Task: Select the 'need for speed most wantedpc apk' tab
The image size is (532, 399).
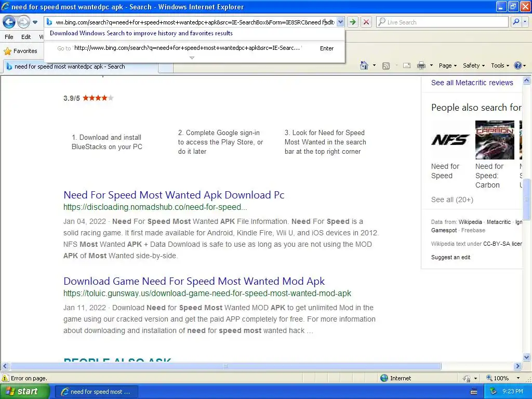Action: click(x=80, y=66)
